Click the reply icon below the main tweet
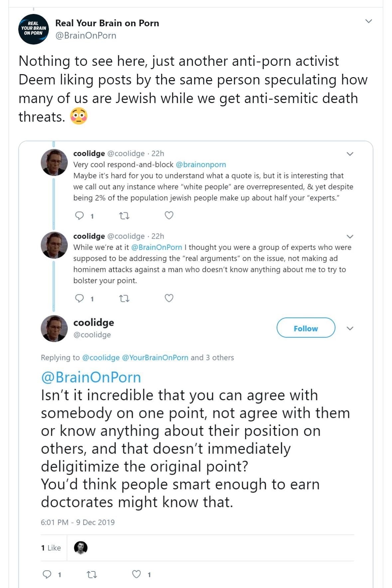This screenshot has height=588, width=392. point(47,574)
